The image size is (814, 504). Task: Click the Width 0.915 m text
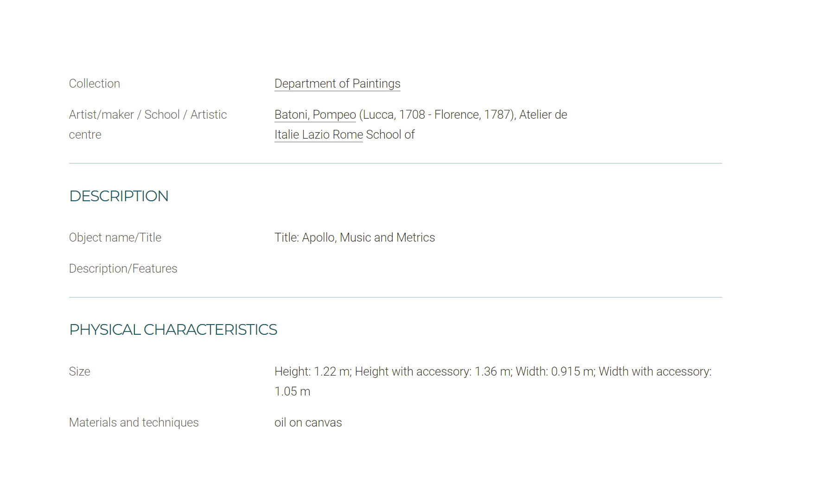click(555, 371)
